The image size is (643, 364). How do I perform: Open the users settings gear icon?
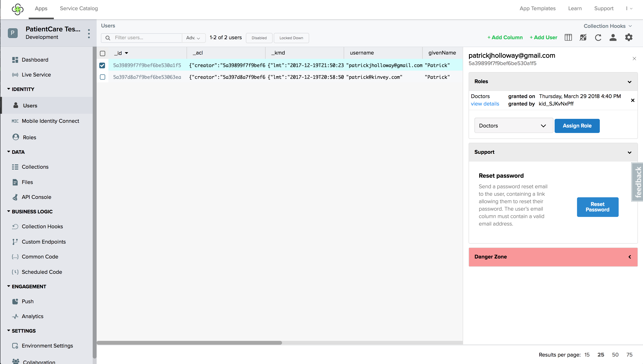[628, 37]
